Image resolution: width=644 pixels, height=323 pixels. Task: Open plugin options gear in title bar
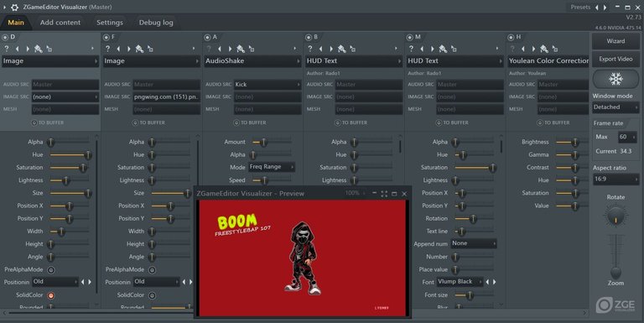coord(15,7)
